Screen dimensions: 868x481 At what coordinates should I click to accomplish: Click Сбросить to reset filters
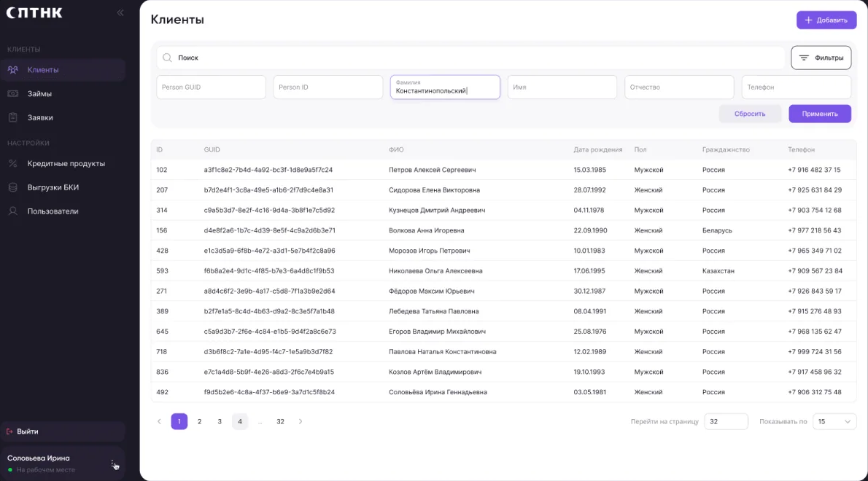tap(750, 114)
